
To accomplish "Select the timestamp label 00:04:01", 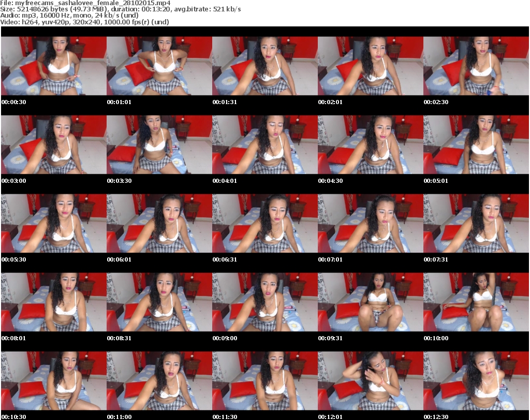I will pos(225,181).
